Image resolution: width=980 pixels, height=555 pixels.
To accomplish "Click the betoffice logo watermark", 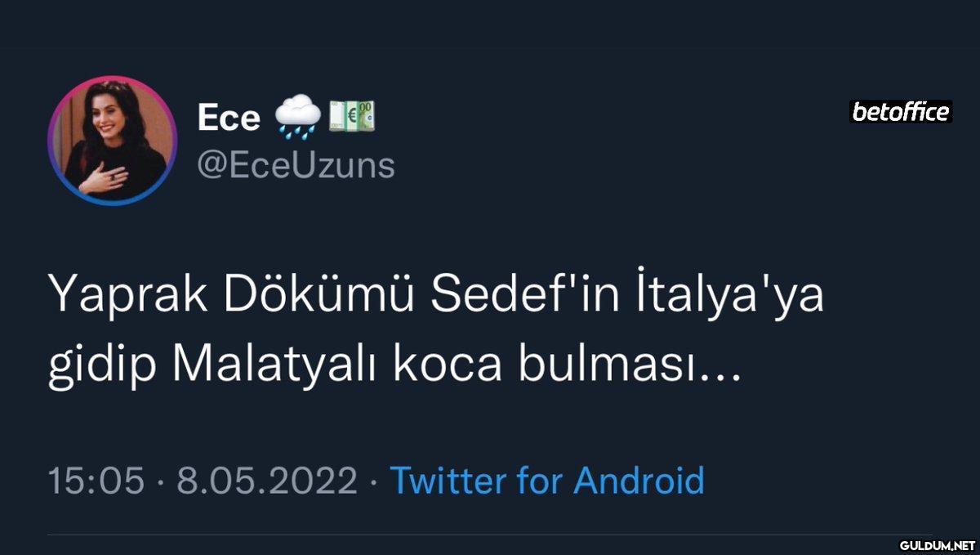I will tap(901, 112).
